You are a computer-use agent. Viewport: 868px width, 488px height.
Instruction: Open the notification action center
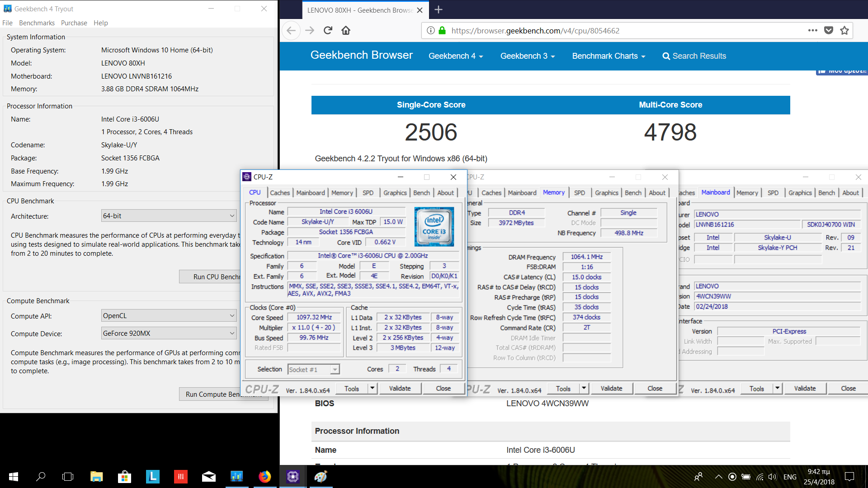(x=849, y=476)
